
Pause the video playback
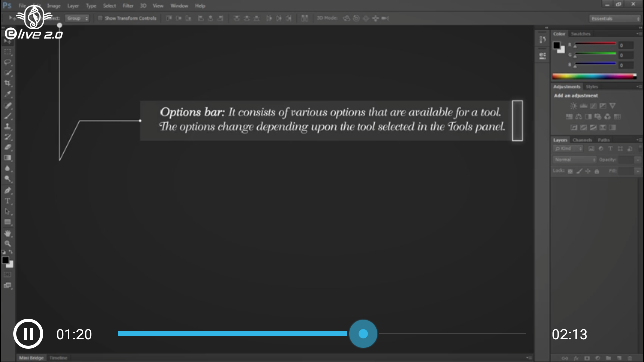click(x=28, y=334)
